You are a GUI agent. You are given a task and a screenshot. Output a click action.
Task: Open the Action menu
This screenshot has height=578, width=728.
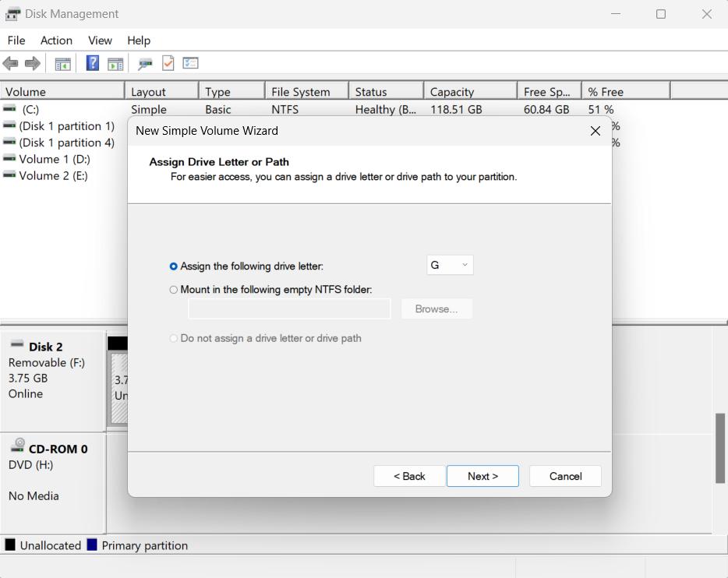pos(56,41)
